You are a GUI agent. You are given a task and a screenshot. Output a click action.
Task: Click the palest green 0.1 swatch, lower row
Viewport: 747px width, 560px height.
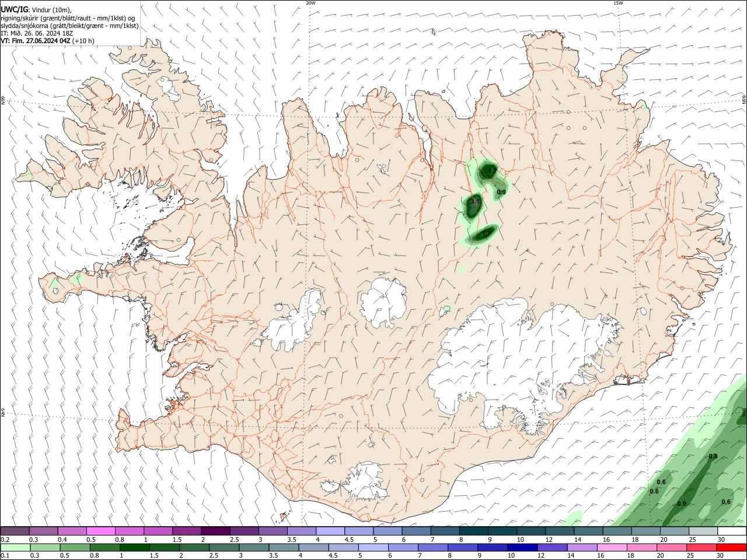click(15, 547)
